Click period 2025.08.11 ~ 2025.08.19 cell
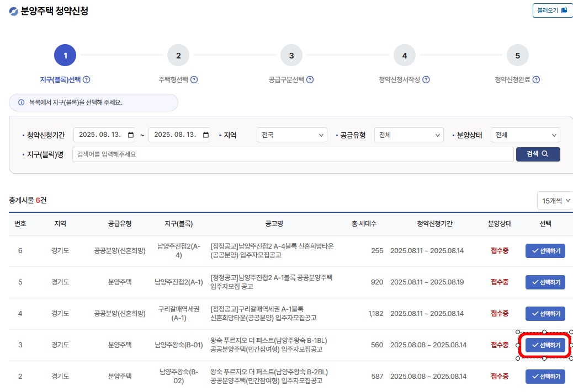The image size is (573, 392). [x=427, y=282]
